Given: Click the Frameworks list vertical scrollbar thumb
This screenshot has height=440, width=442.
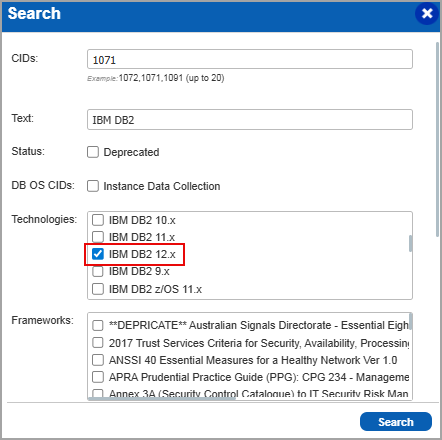Looking at the screenshot, I should (x=410, y=321).
